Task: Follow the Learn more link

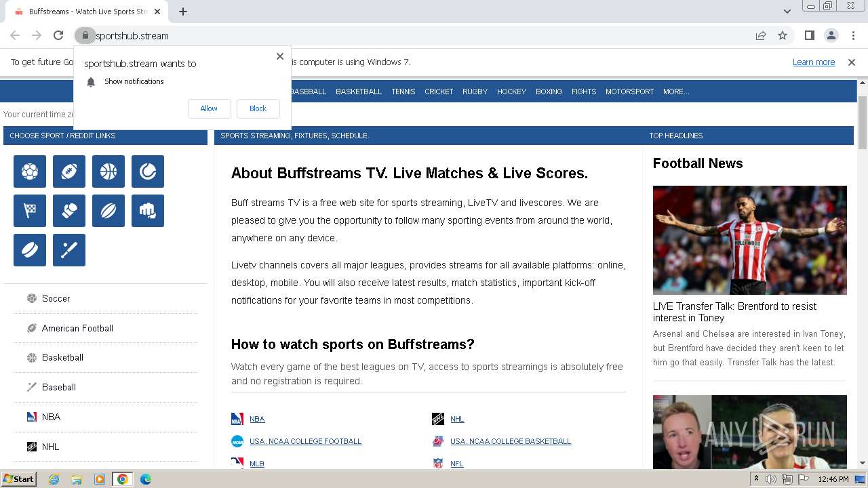Action: [x=814, y=62]
